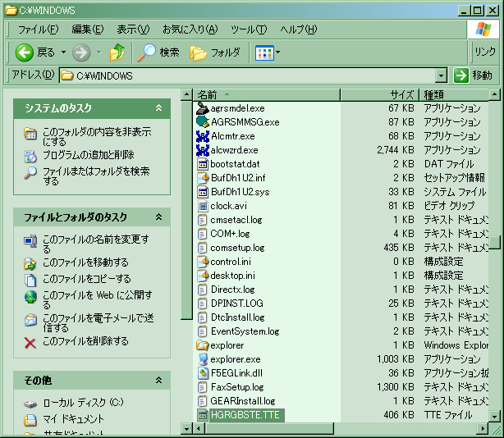Sort by 種類 column header
The image size is (504, 438).
(x=454, y=95)
